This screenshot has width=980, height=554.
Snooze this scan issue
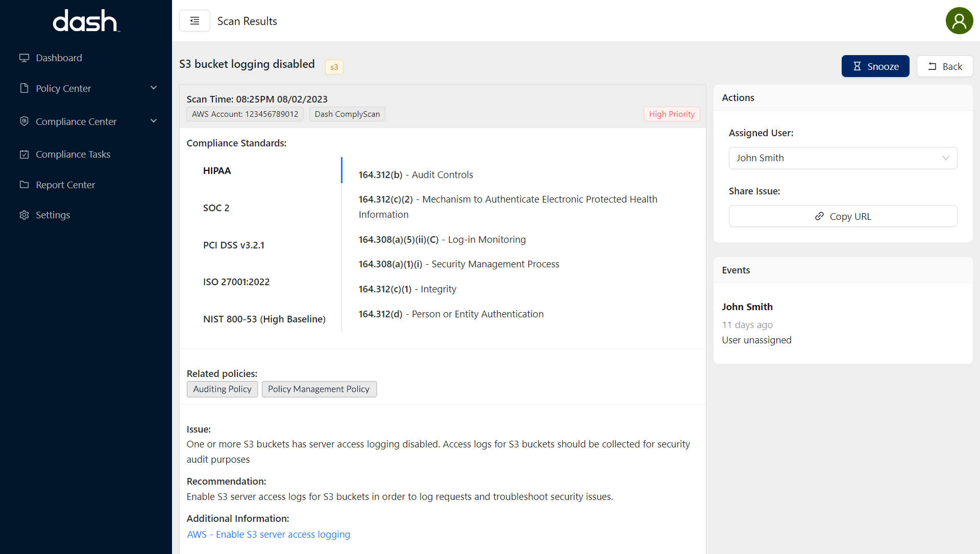[x=875, y=66]
